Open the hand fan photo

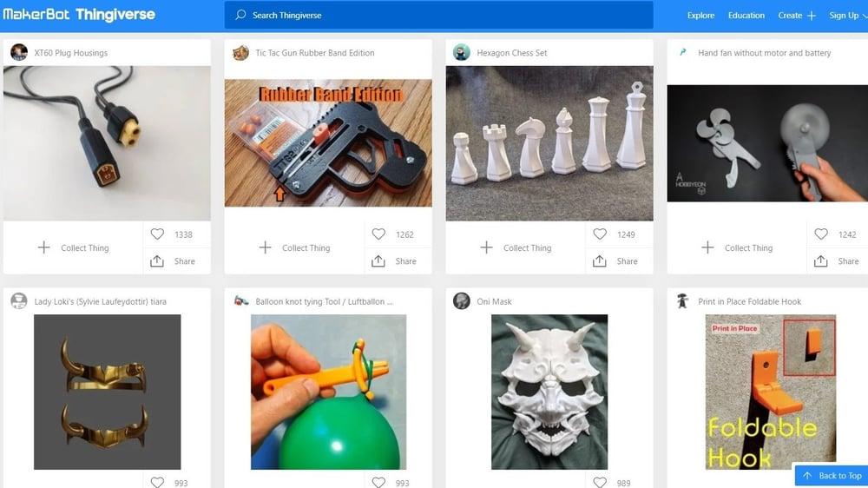pos(767,143)
